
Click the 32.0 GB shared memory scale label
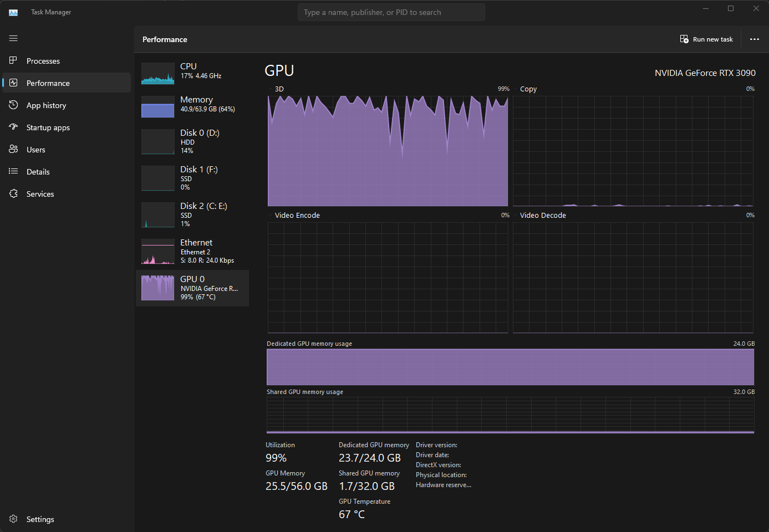(744, 392)
